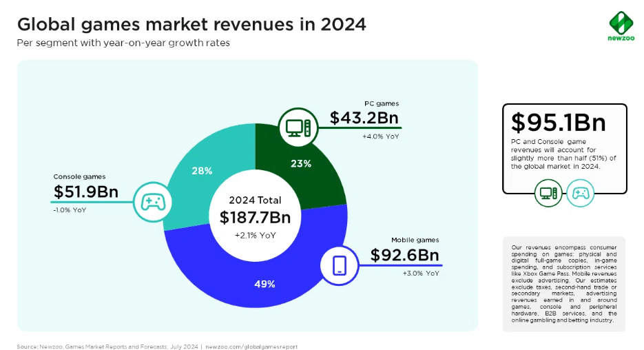Click the $43.2Bn PC games revenue figure
The width and height of the screenshot is (644, 350).
[x=364, y=118]
